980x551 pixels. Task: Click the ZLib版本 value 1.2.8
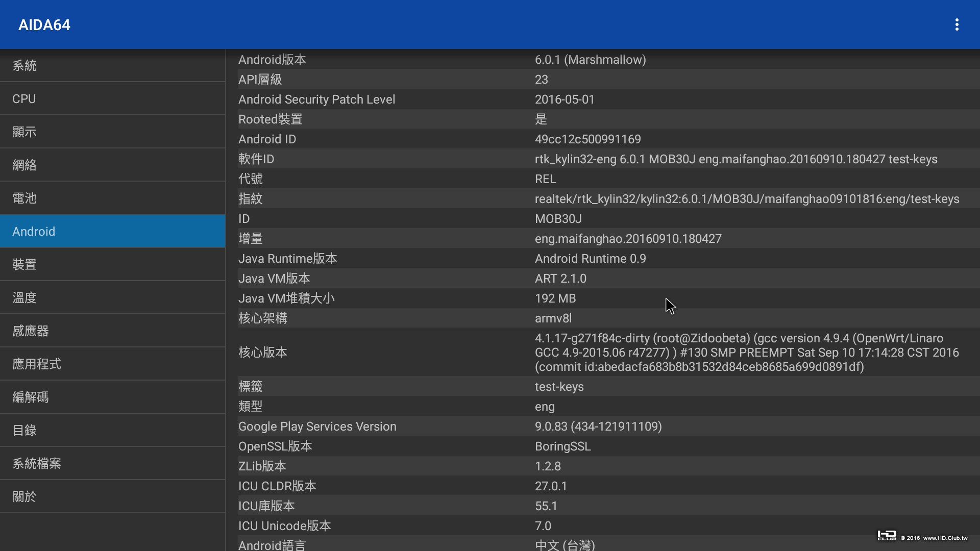pos(548,466)
